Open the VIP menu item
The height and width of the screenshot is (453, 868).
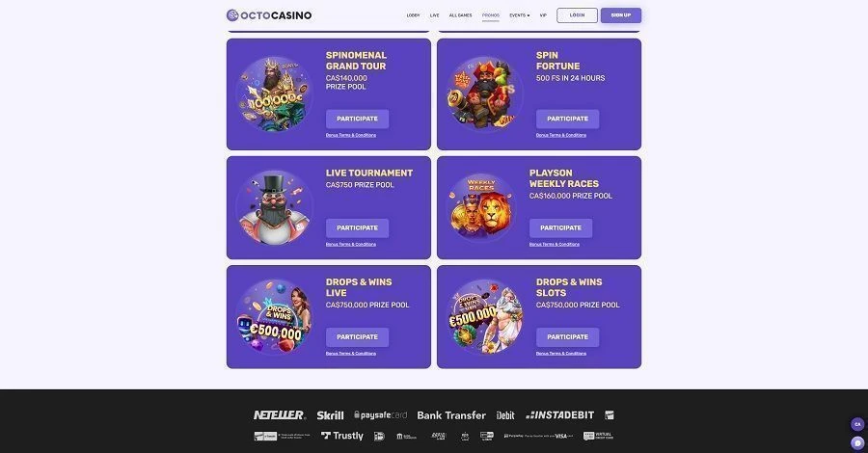[543, 15]
